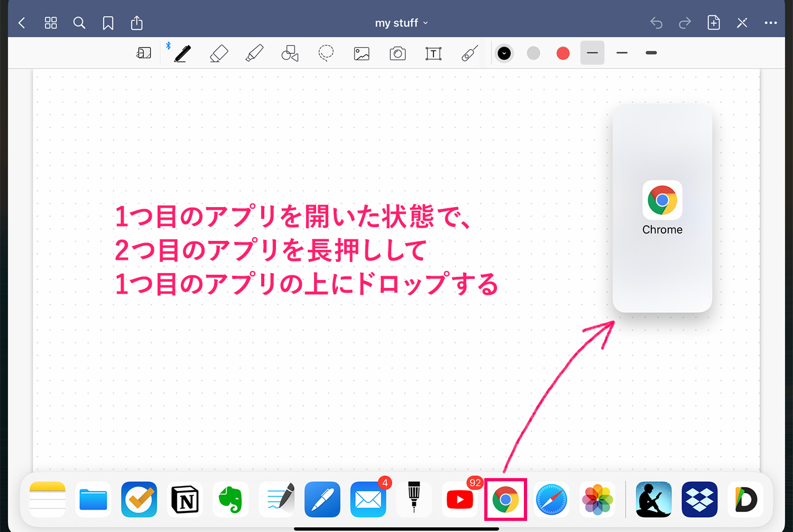Select the Shapes tool
This screenshot has height=532, width=793.
tap(290, 53)
